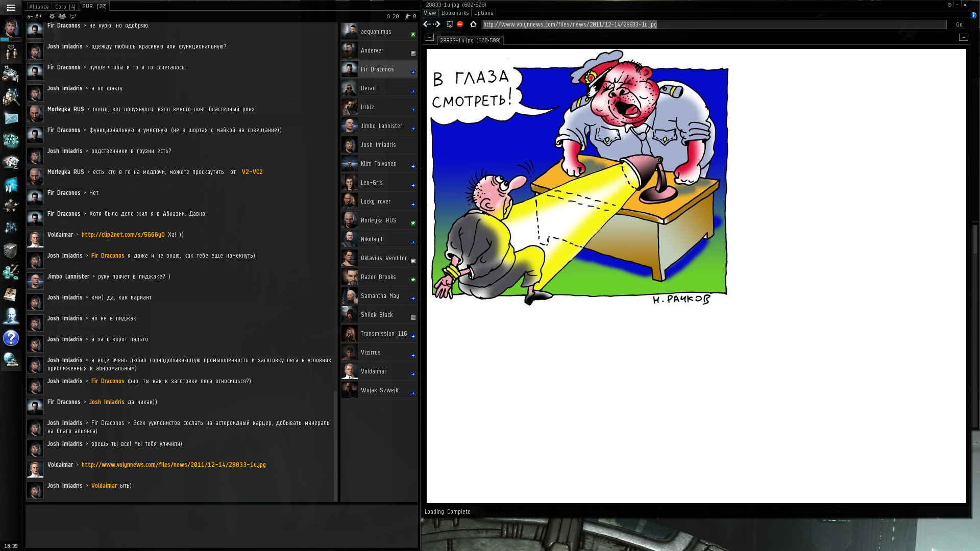Open the Neocom icon below the mail envelope
Viewport: 980px width, 551px height.
[11, 140]
